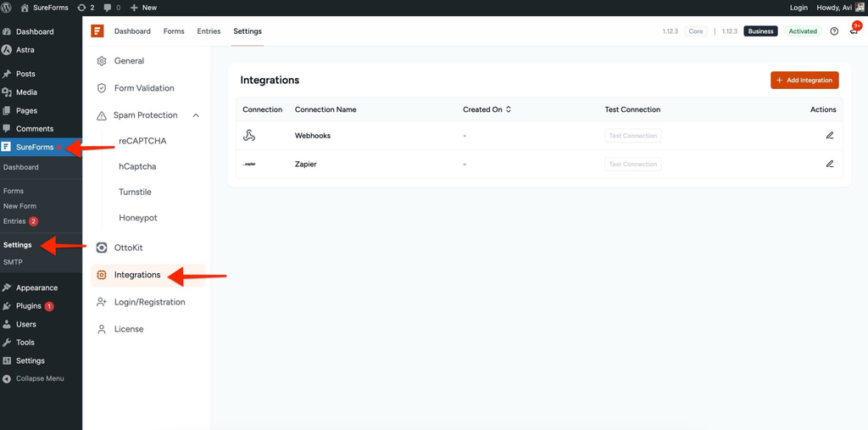
Task: Collapse the Spam Protection section chevron
Action: (x=196, y=115)
